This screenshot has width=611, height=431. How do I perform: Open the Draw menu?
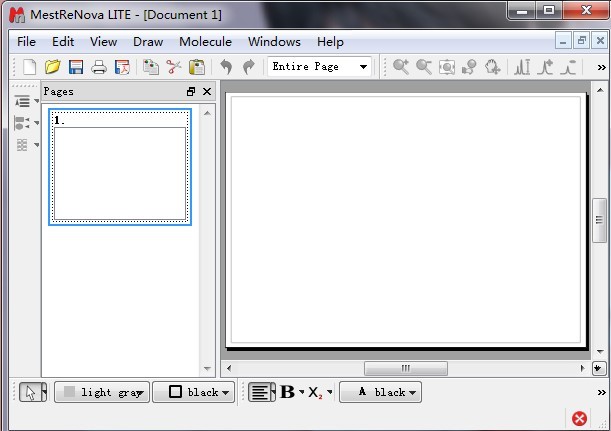coord(148,42)
